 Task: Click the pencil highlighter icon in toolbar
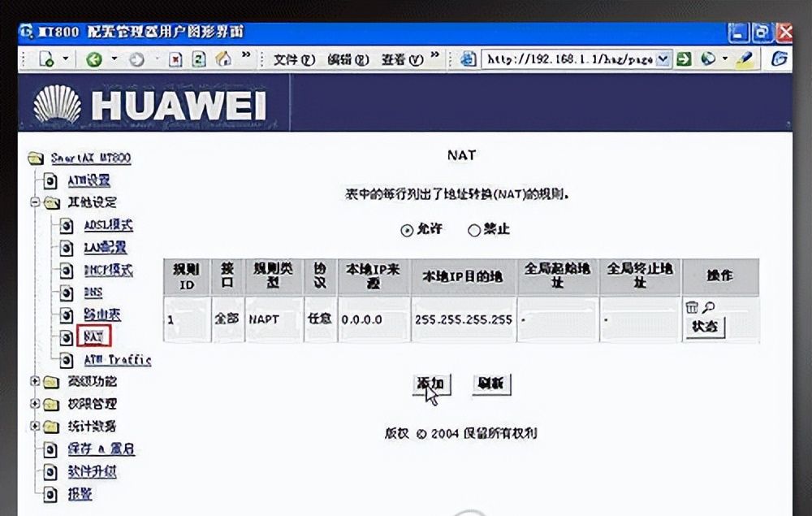point(744,59)
